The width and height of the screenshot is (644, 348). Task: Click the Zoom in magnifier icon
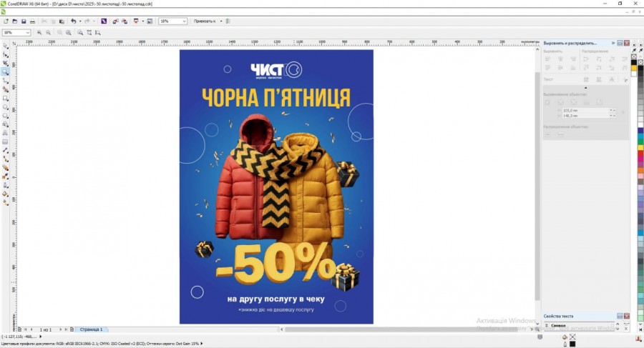click(40, 32)
